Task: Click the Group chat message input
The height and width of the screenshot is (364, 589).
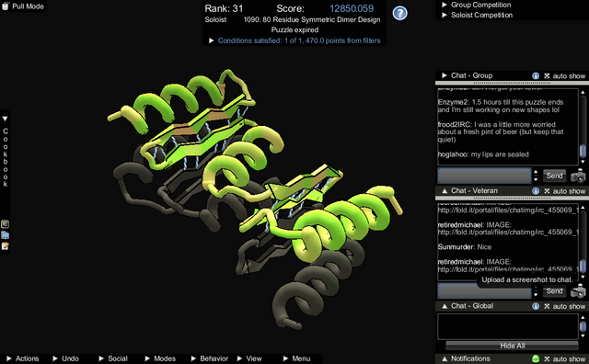Action: pos(484,176)
